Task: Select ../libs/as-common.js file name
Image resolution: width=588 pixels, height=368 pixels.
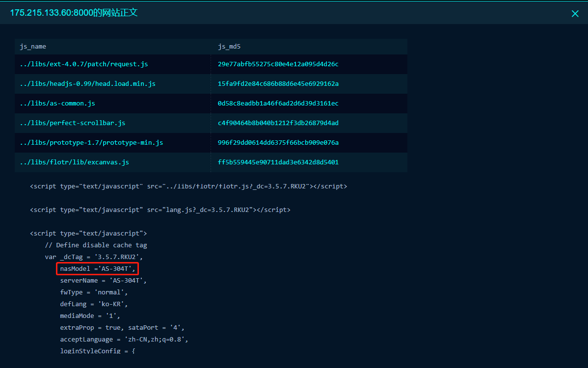Action: pos(57,104)
